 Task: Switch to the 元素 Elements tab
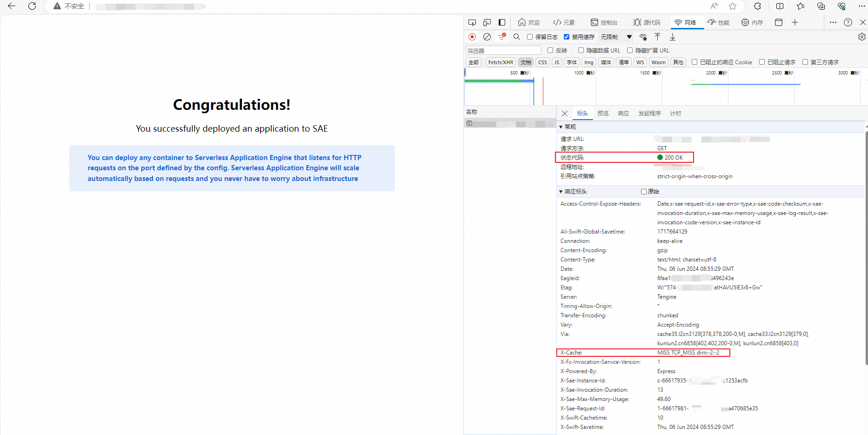tap(564, 22)
